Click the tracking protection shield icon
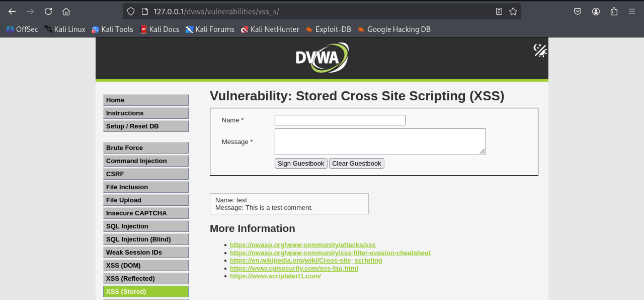644x300 pixels. pos(131,12)
